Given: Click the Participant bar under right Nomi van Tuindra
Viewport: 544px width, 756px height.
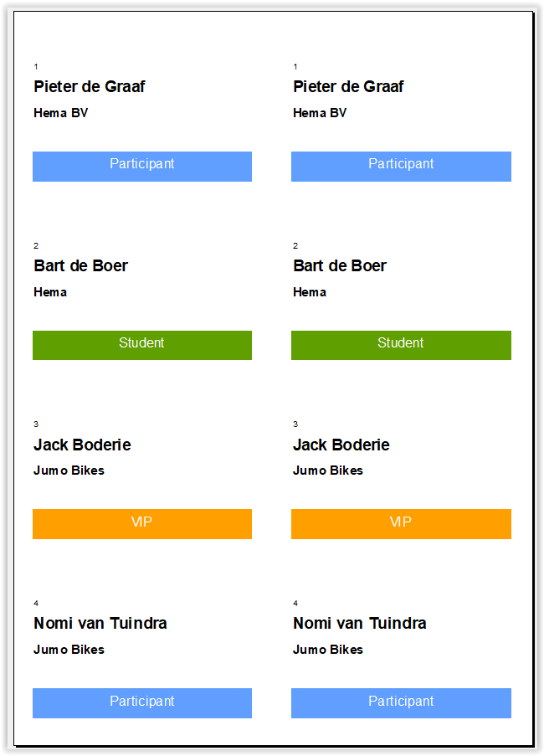Looking at the screenshot, I should click(x=401, y=702).
